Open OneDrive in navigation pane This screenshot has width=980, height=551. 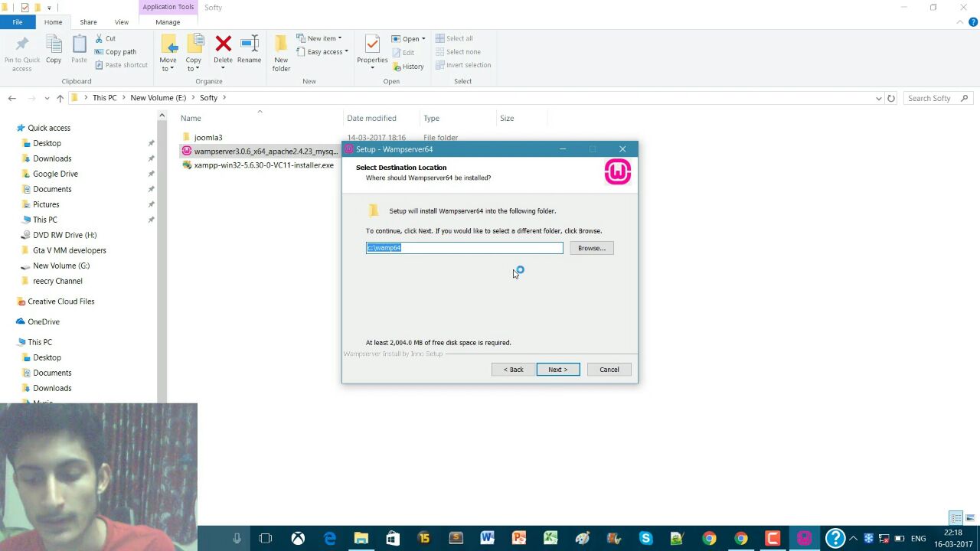click(43, 322)
